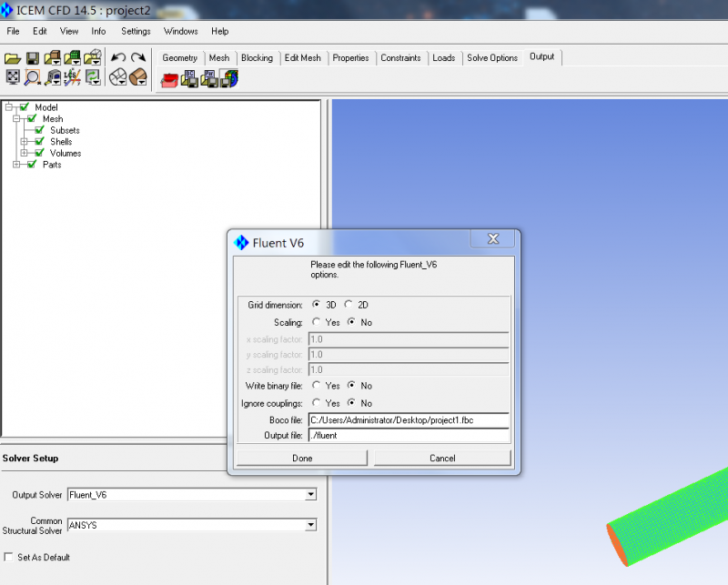
Task: Click the refresh view icon
Action: click(x=93, y=77)
